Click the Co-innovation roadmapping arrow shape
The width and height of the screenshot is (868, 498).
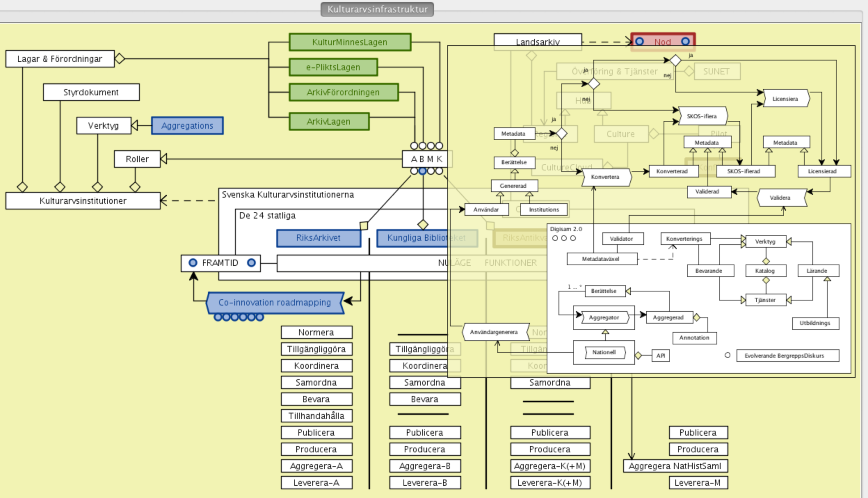click(275, 302)
